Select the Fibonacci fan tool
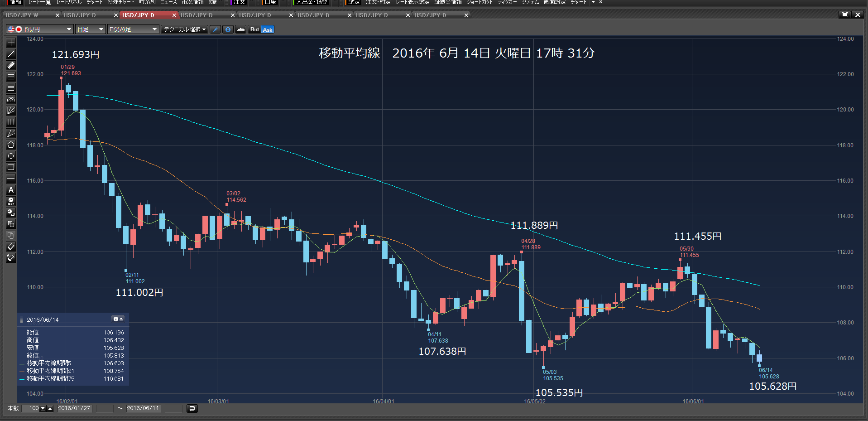 [x=11, y=111]
